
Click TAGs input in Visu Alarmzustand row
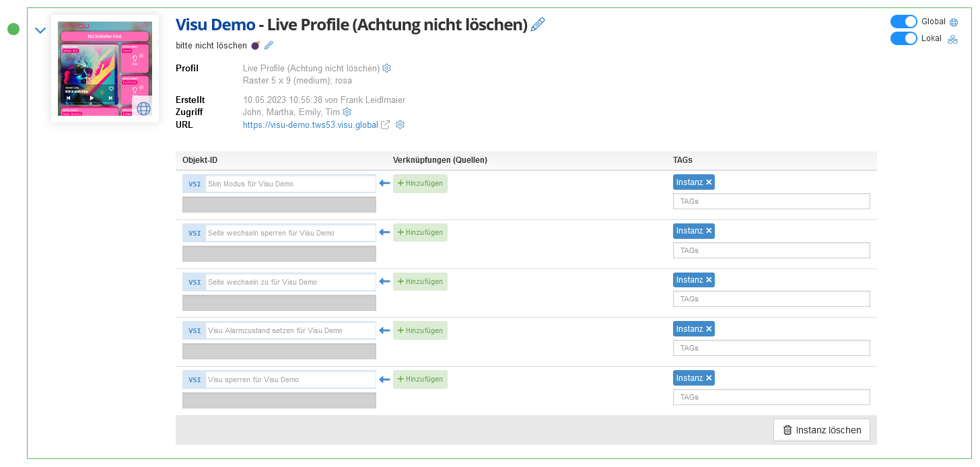[771, 348]
